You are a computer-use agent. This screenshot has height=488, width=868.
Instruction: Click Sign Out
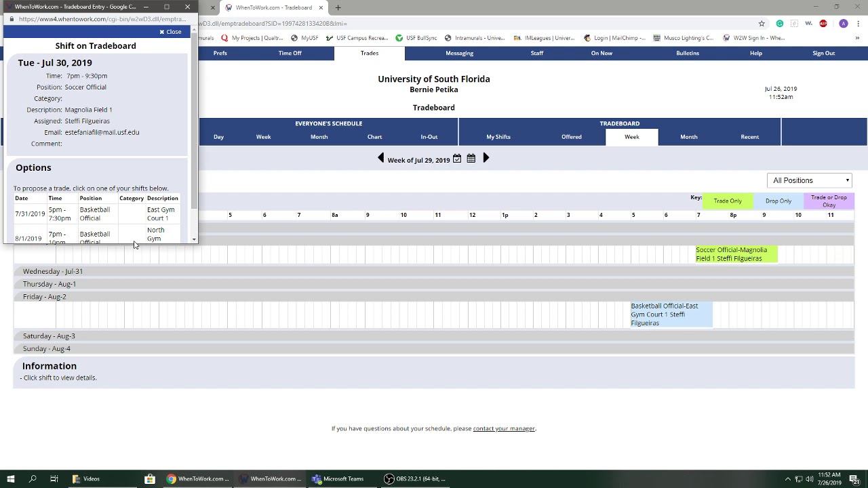824,53
